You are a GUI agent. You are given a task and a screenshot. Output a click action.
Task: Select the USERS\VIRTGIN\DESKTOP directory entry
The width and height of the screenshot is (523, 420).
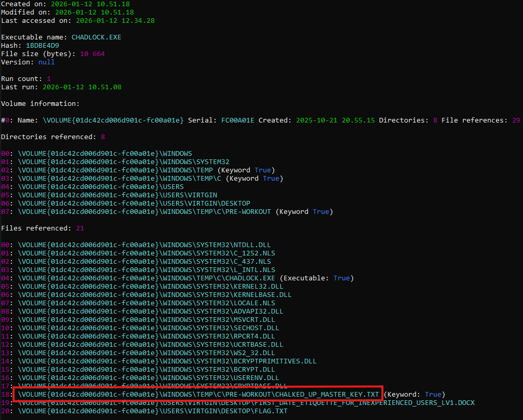click(x=134, y=203)
